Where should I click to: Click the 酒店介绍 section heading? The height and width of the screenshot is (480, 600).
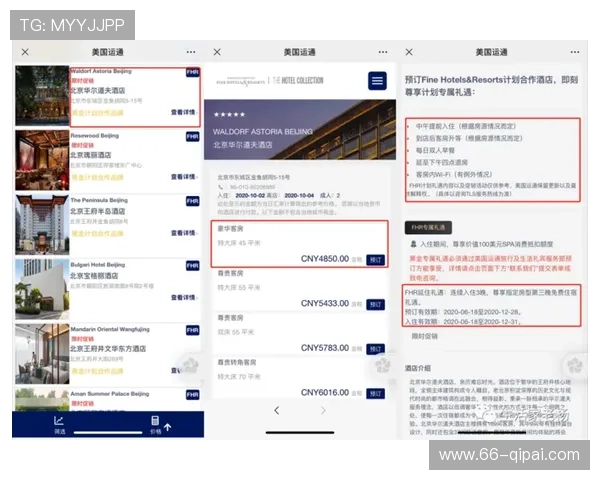coord(418,368)
